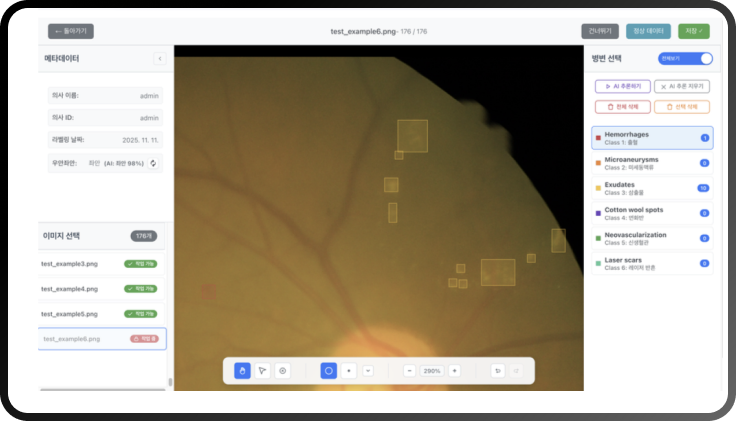Click the test_example6.png file title
Screen dimensions: 736x421
point(363,31)
